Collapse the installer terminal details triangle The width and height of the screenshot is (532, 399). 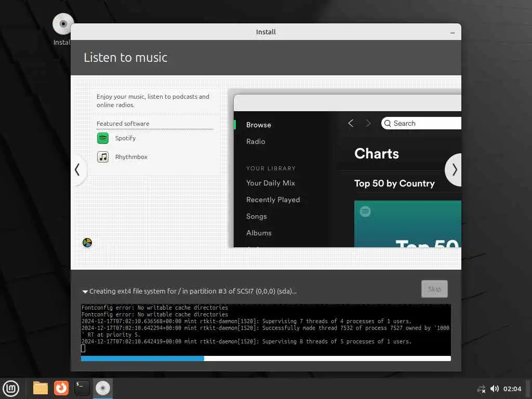coord(85,291)
